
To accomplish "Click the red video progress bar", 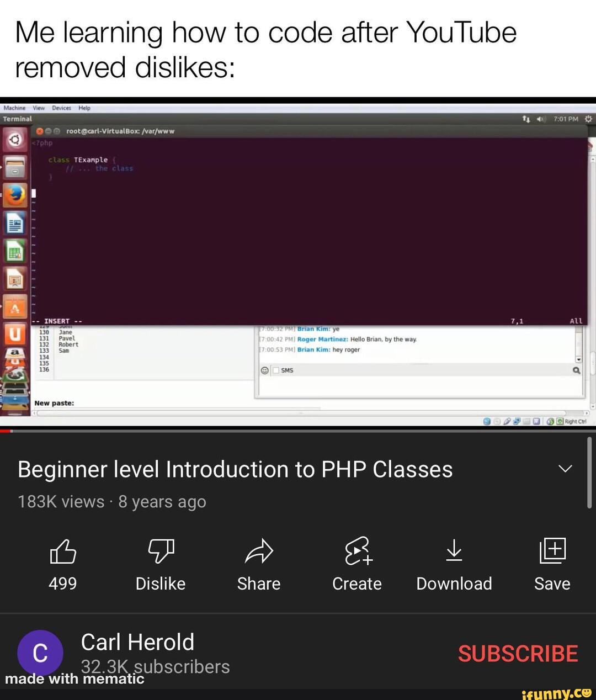I will 6,431.
